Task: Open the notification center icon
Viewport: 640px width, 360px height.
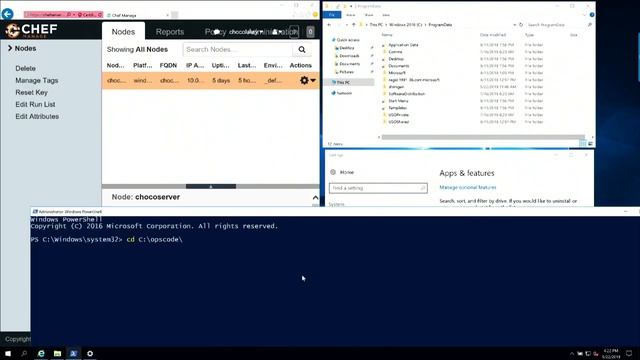Action: [x=629, y=353]
